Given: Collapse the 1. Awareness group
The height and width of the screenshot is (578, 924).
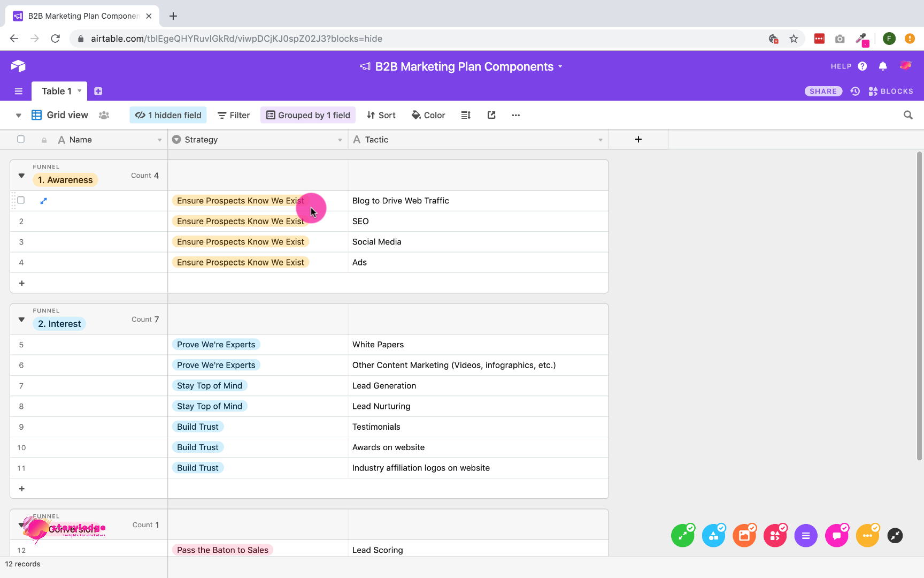Looking at the screenshot, I should 21,176.
